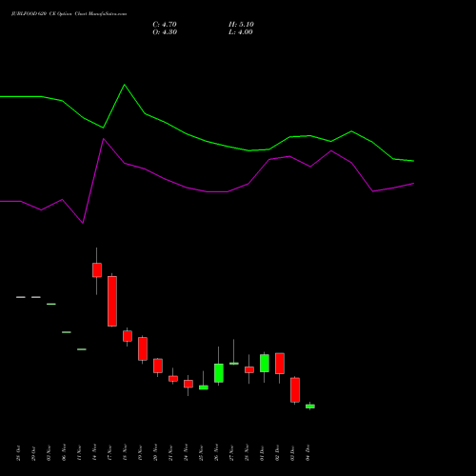Click the 02 Dec date label

[277, 453]
